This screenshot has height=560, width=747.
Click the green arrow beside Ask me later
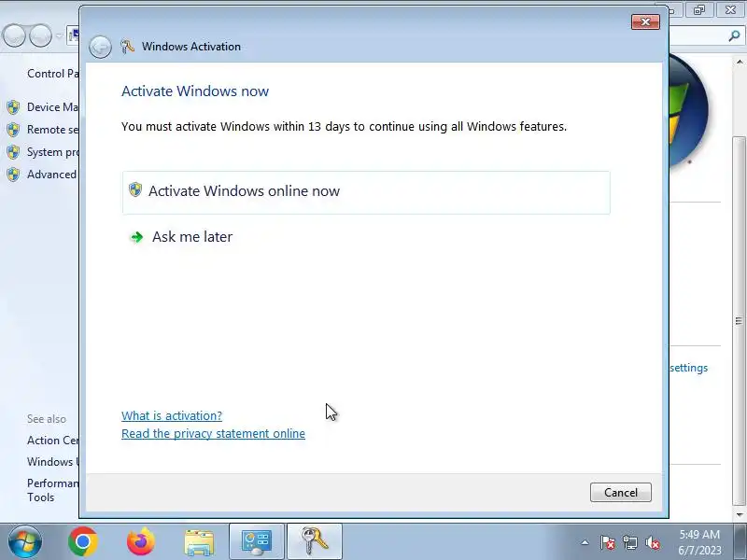(x=136, y=237)
